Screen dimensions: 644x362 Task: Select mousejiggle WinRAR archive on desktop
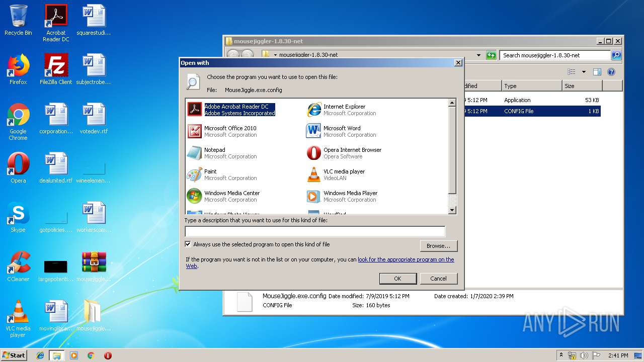tap(94, 266)
